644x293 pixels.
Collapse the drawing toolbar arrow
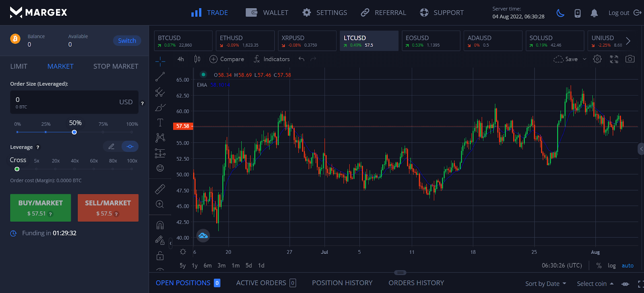coord(171,243)
